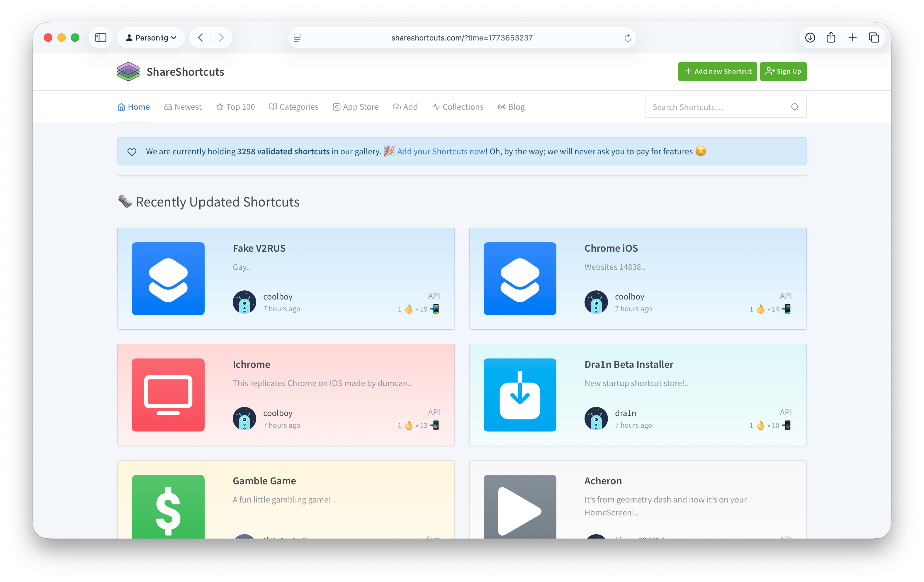Click the magnifier icon in the search bar
The height and width of the screenshot is (582, 924).
[x=795, y=107]
